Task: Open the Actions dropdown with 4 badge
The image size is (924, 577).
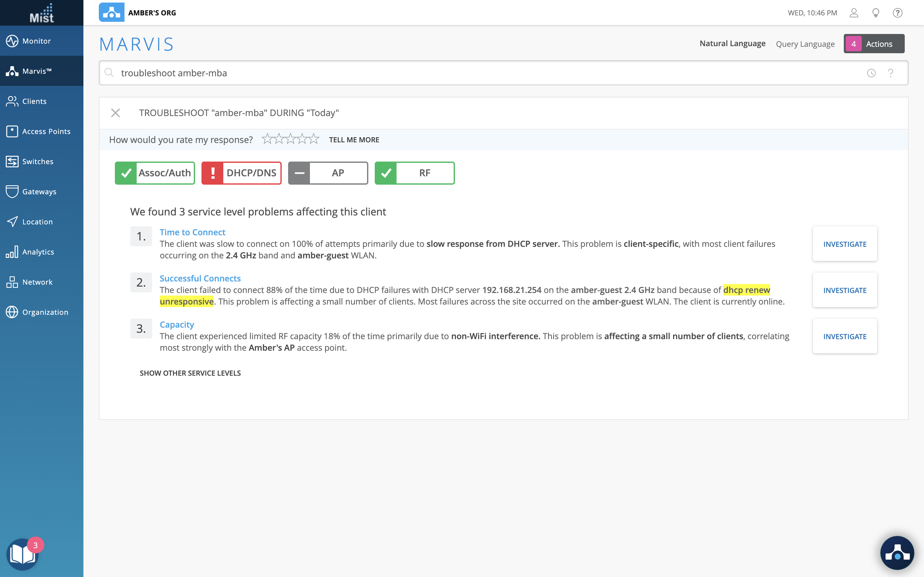Action: 874,44
